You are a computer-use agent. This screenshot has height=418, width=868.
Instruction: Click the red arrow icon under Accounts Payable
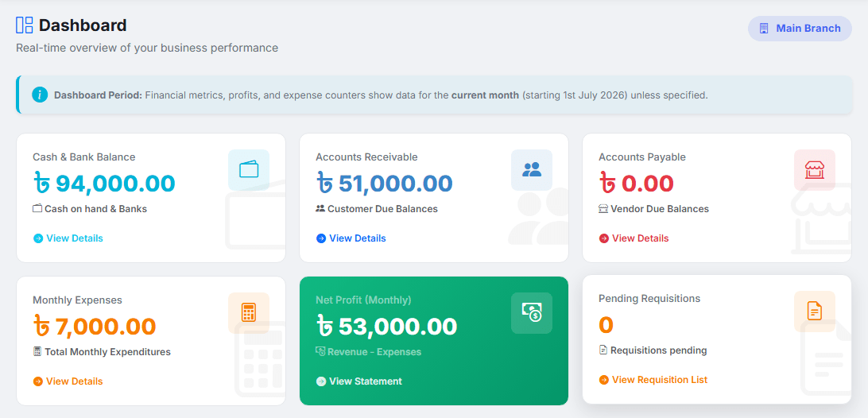[x=603, y=238]
